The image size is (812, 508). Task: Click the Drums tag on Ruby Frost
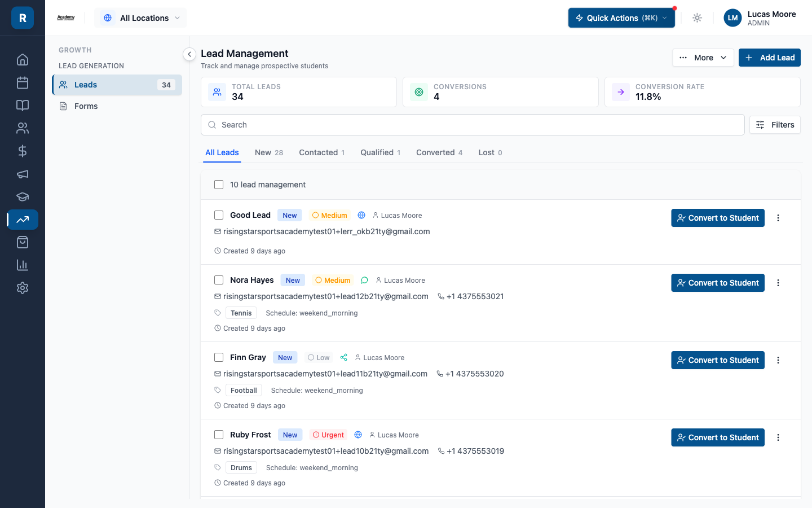click(241, 467)
